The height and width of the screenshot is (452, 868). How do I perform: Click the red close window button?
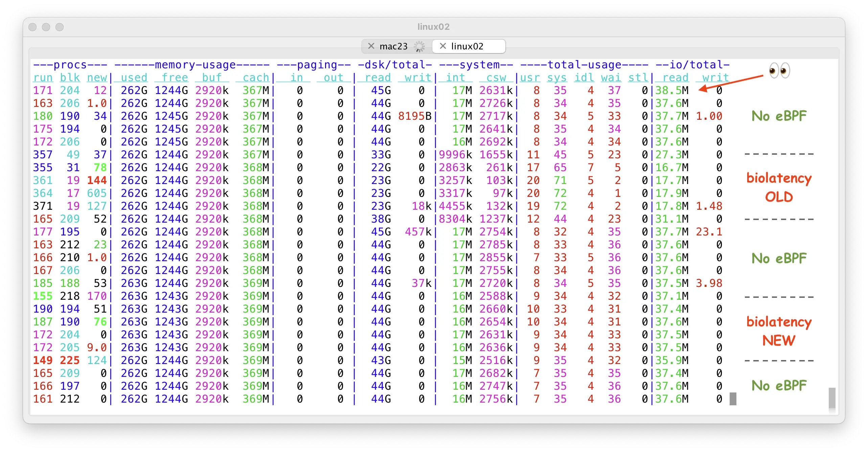[x=32, y=27]
